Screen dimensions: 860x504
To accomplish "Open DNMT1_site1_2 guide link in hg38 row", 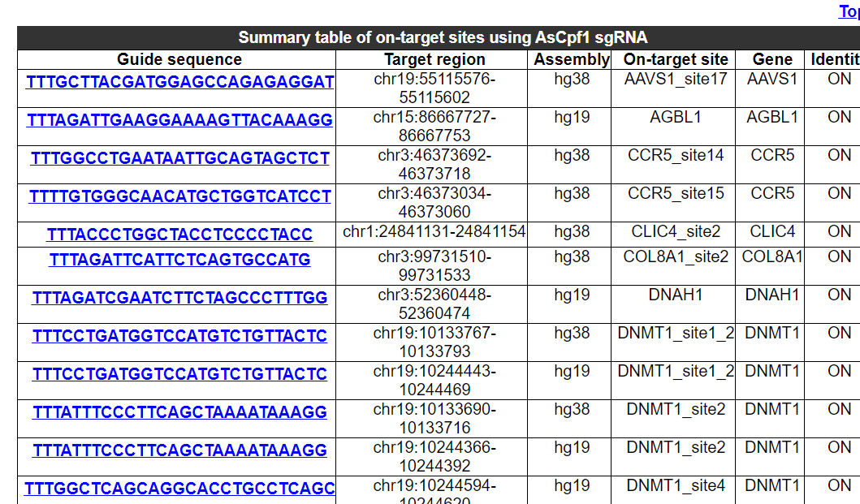I will (179, 336).
